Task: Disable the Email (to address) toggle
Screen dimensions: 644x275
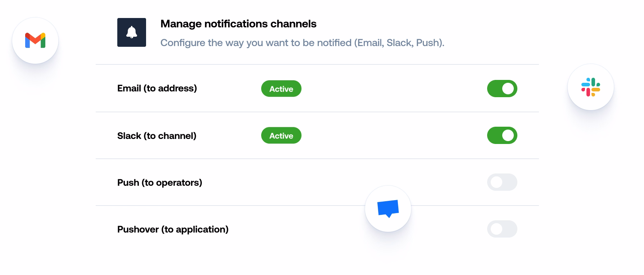Action: click(x=502, y=89)
